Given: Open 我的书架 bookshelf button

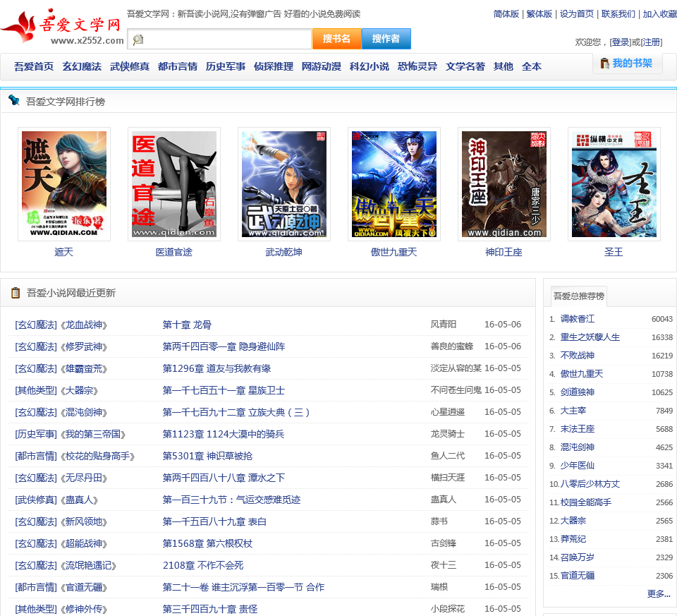Looking at the screenshot, I should [627, 64].
